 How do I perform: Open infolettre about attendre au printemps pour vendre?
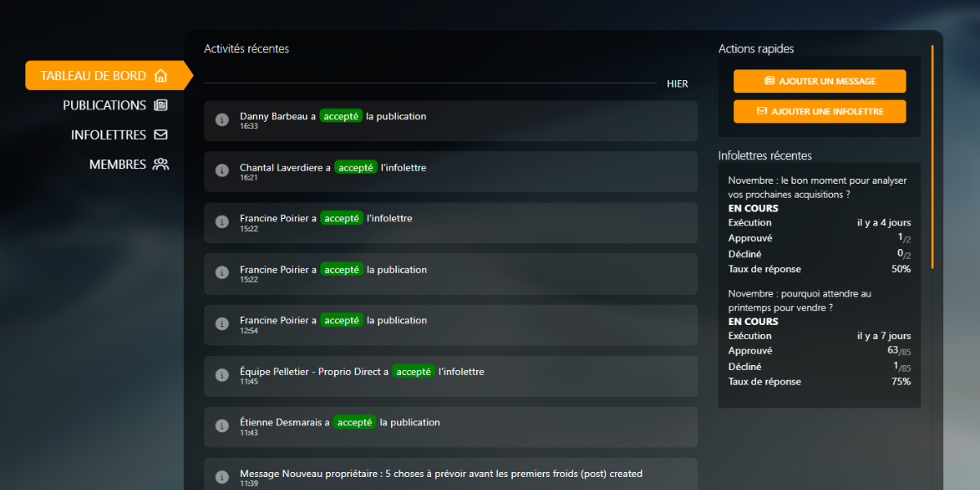tap(800, 301)
